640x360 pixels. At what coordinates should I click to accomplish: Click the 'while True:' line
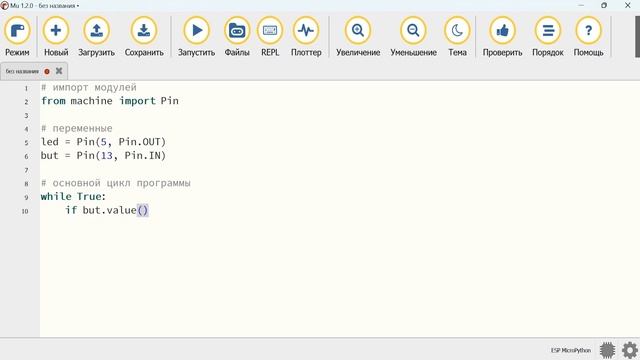[73, 196]
